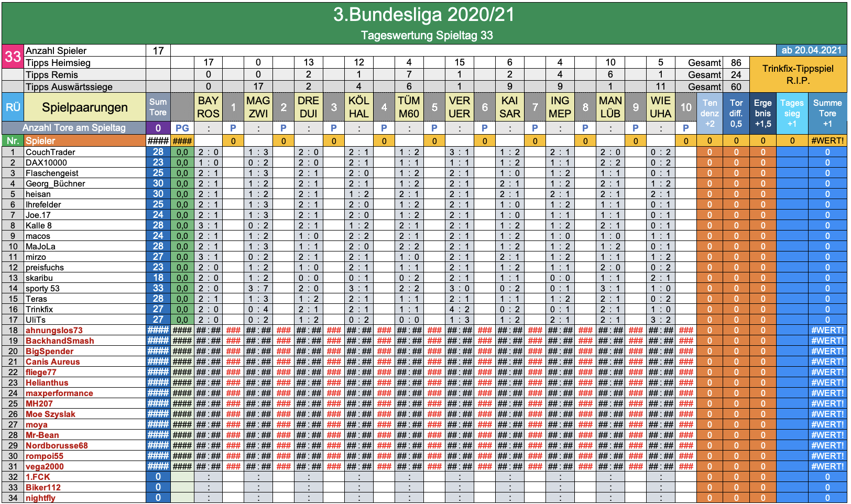Click sporty 53's MAG ZWI tip 3 : 7

(258, 288)
